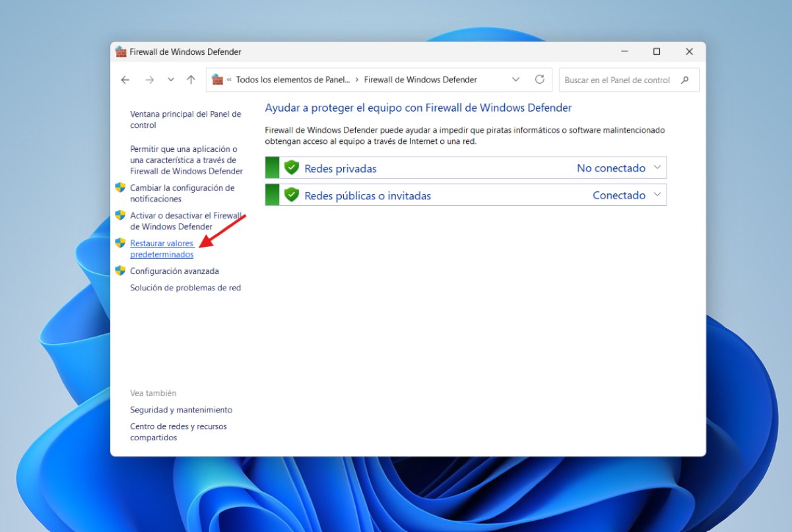This screenshot has width=792, height=532.
Task: Click the No conectado status text
Action: 611,168
